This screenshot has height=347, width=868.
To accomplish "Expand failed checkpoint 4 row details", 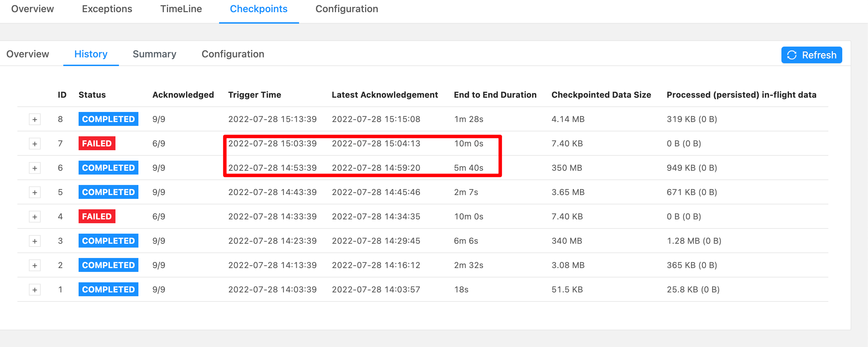I will click(x=35, y=217).
